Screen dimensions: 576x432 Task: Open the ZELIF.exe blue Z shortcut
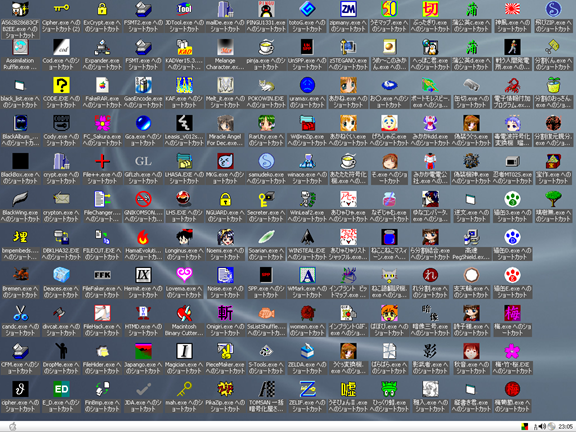click(x=307, y=389)
